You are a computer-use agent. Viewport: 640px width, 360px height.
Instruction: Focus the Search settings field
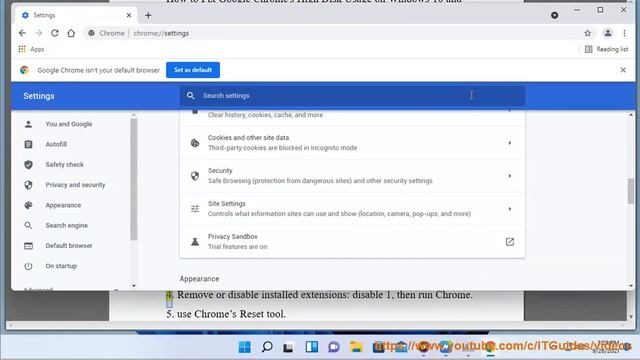pyautogui.click(x=352, y=96)
